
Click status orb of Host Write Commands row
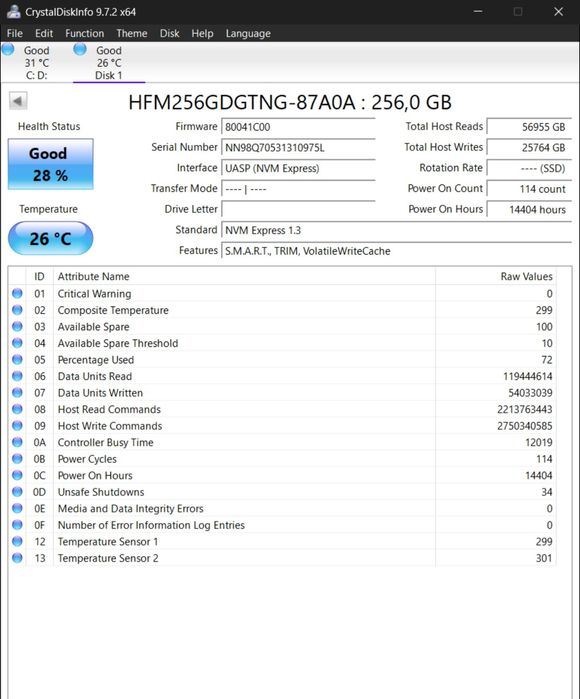(x=17, y=425)
